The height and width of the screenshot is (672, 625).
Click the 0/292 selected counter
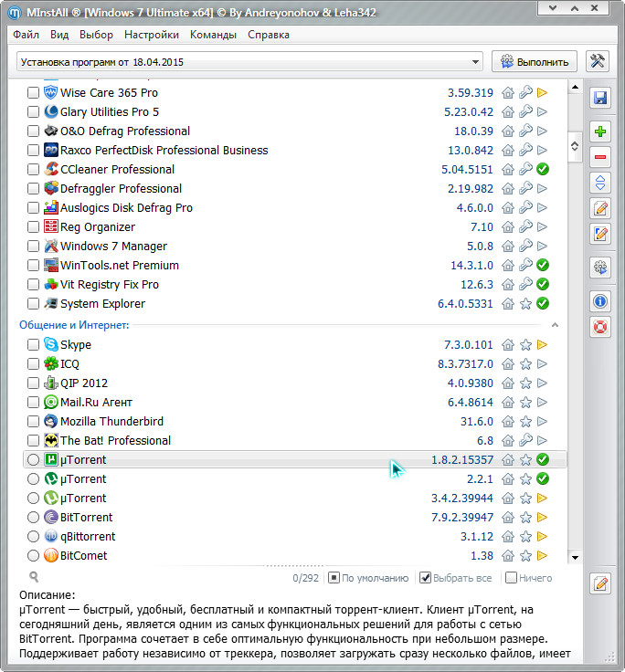(x=305, y=578)
